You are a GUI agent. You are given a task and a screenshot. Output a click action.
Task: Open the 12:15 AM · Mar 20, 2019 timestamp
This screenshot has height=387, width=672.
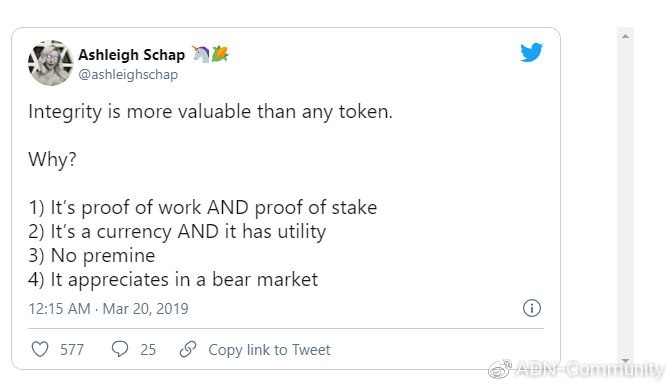(108, 309)
